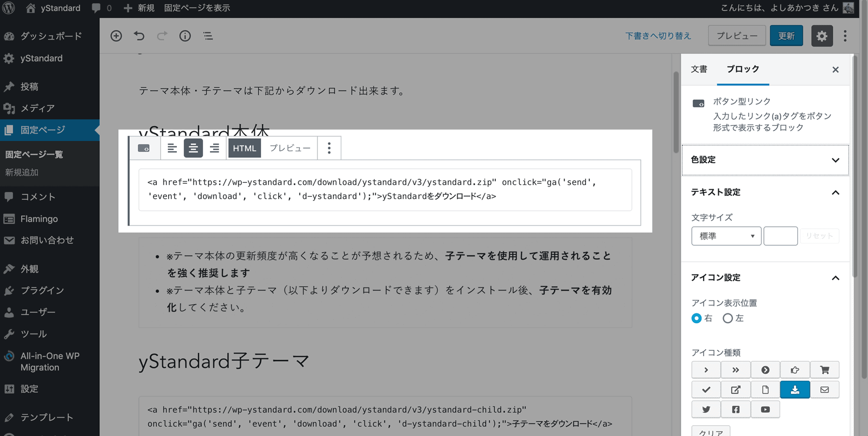This screenshot has height=436, width=868.
Task: Click the add block plus icon
Action: point(116,36)
